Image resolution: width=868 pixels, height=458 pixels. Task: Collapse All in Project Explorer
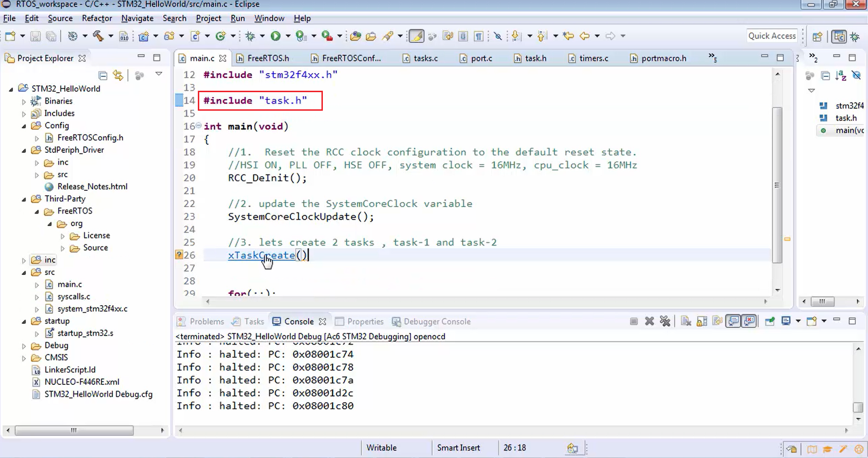pyautogui.click(x=103, y=75)
